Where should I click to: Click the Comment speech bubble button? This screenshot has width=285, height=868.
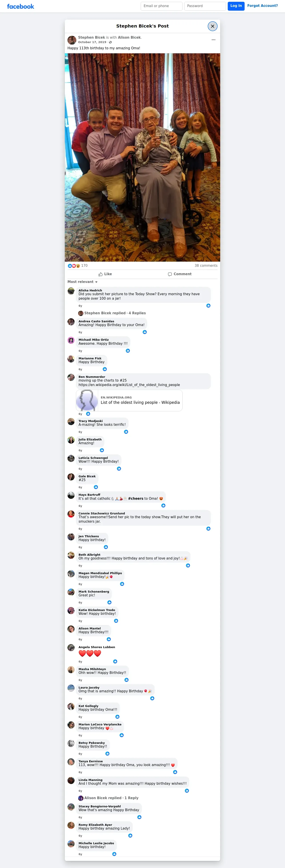180,274
